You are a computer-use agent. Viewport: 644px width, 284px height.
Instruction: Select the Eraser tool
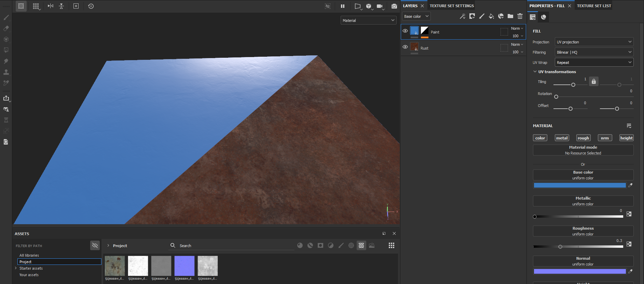point(6,28)
